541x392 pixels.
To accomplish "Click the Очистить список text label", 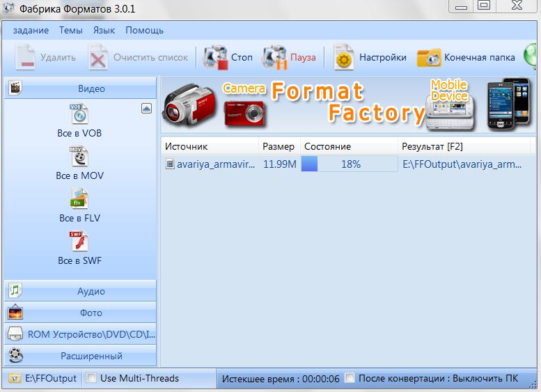I will (151, 57).
